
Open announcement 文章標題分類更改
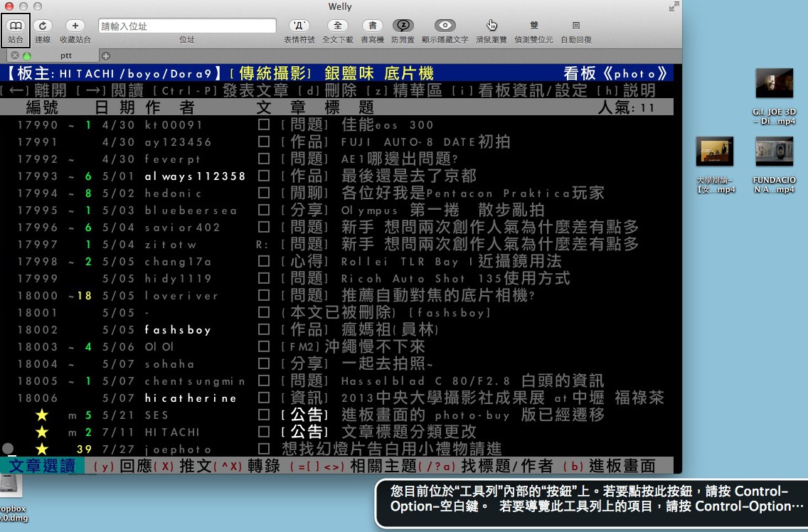409,432
